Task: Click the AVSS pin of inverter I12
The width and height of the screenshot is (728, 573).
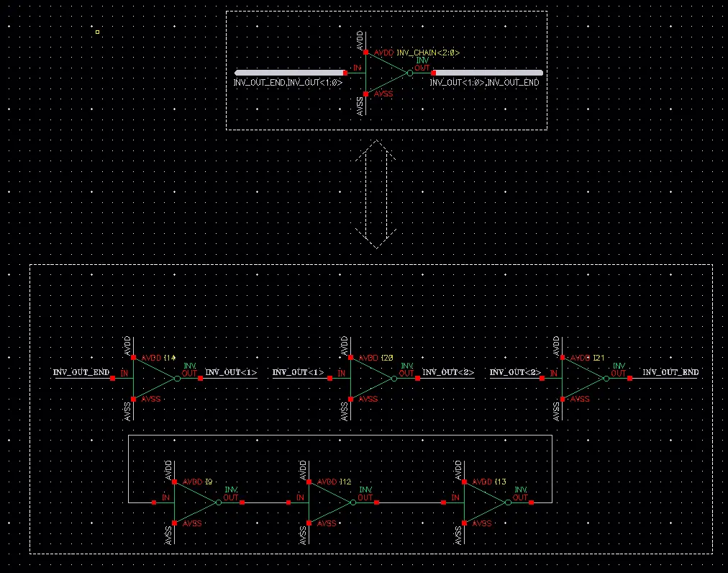Action: 309,523
